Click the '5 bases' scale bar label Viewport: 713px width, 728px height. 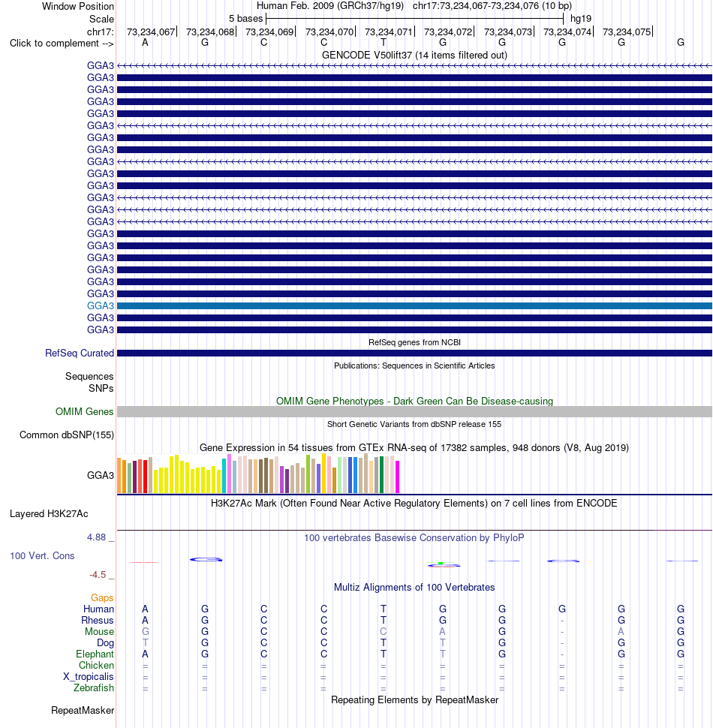pyautogui.click(x=245, y=19)
